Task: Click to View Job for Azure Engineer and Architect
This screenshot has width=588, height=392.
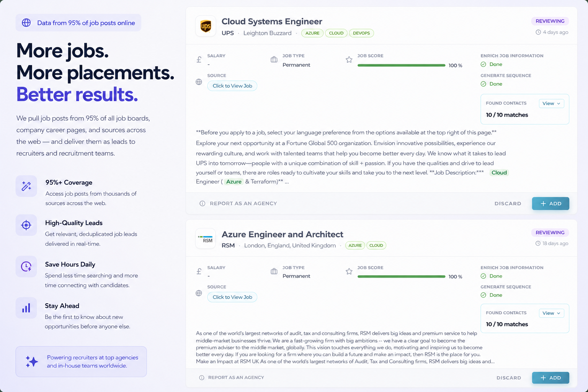Action: [x=232, y=297]
